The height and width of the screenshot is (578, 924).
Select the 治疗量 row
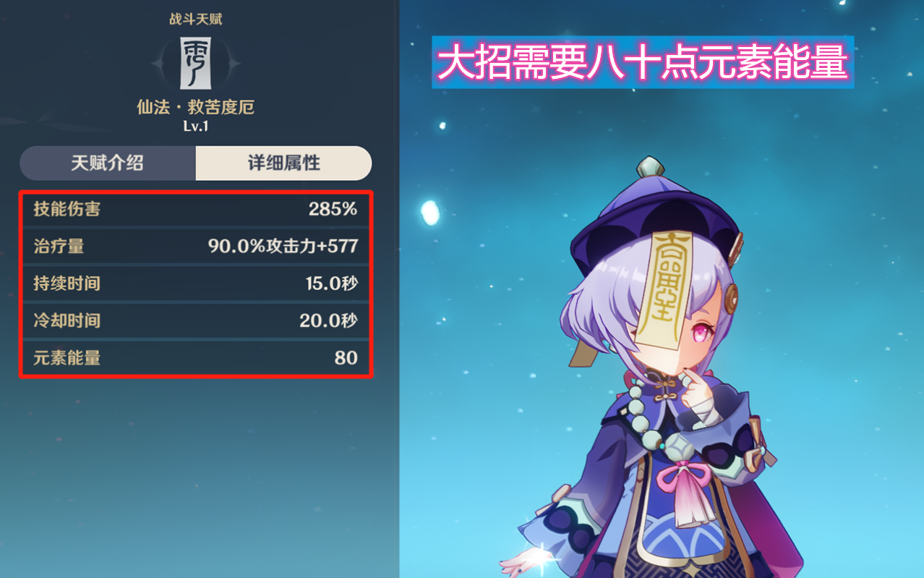(x=196, y=247)
